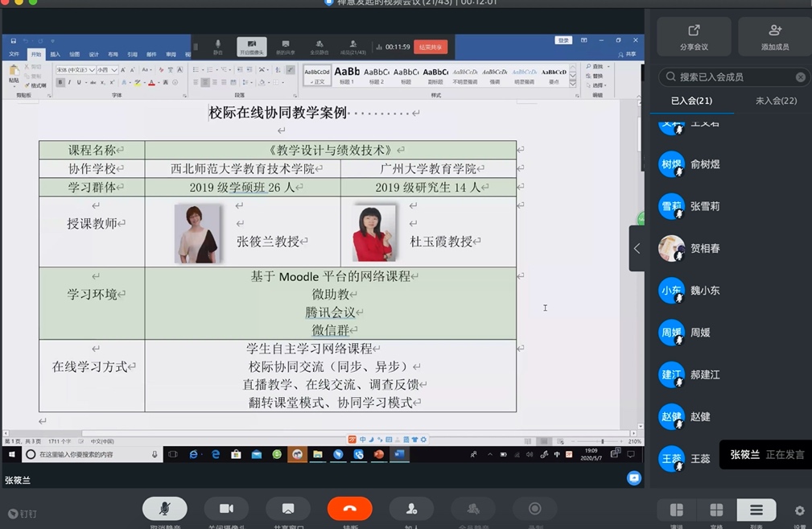Switch to grid view layout

(716, 510)
